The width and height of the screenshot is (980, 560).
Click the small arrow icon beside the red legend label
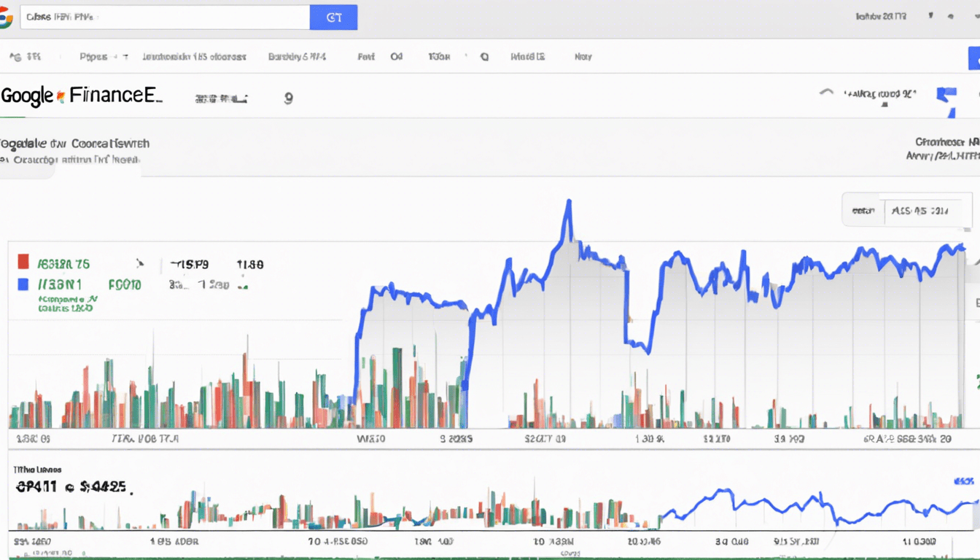tap(140, 264)
